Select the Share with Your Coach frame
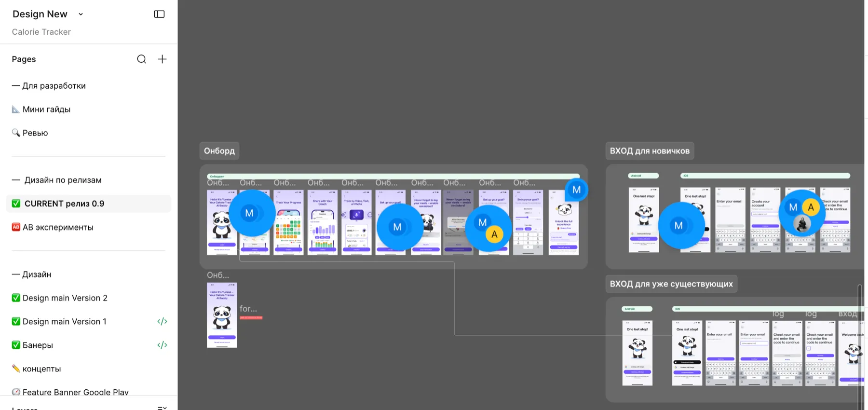Viewport: 868px width, 410px height. [323, 222]
